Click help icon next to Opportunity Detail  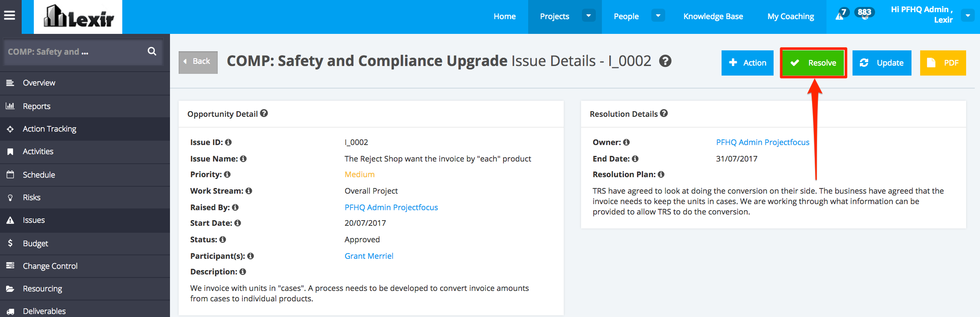pos(264,113)
